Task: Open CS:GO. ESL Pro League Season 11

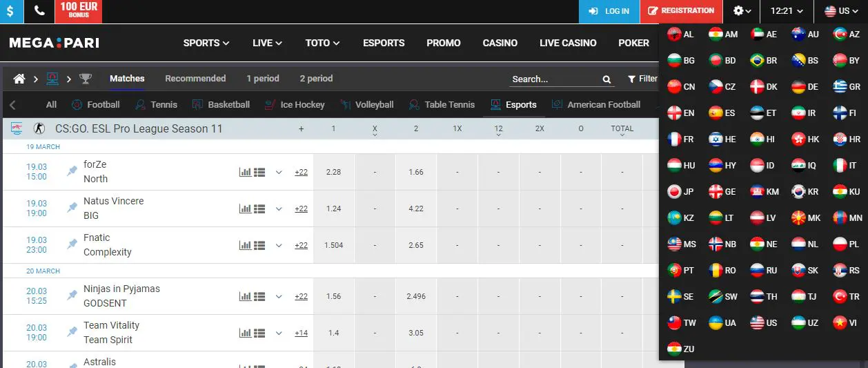Action: point(139,128)
